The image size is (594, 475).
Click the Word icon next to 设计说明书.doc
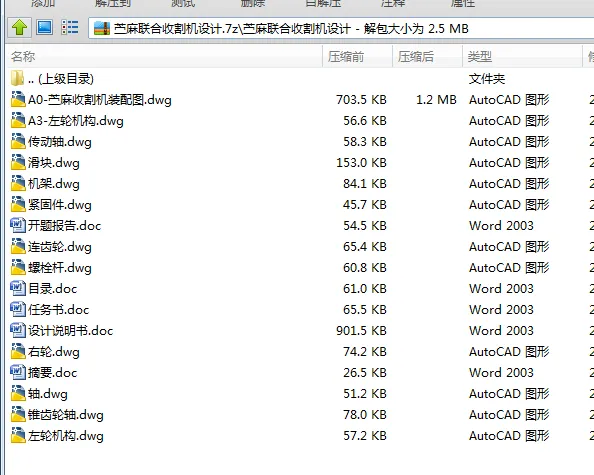(x=18, y=330)
